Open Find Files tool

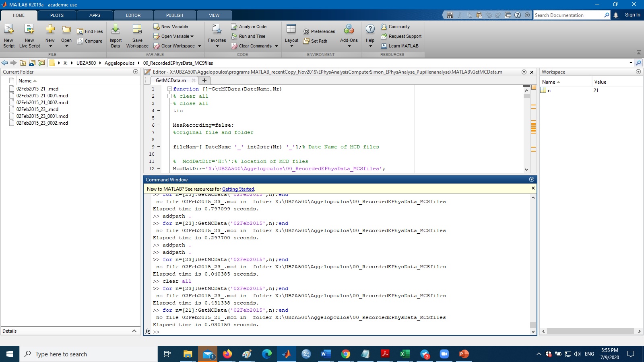tap(90, 31)
